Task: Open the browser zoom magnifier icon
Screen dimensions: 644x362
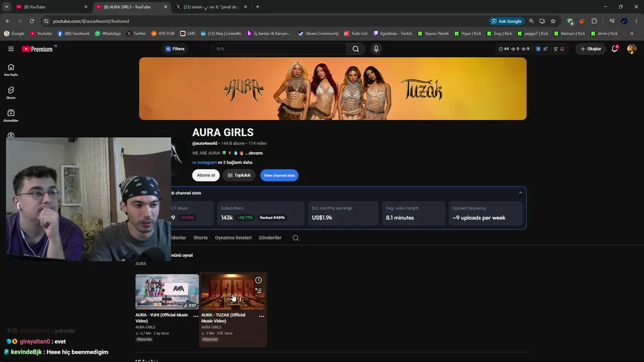Action: (x=531, y=21)
